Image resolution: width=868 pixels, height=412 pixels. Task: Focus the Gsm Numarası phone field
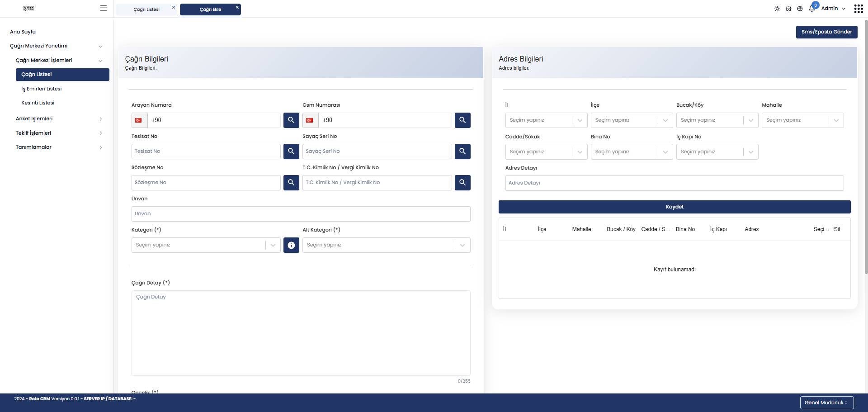(385, 120)
